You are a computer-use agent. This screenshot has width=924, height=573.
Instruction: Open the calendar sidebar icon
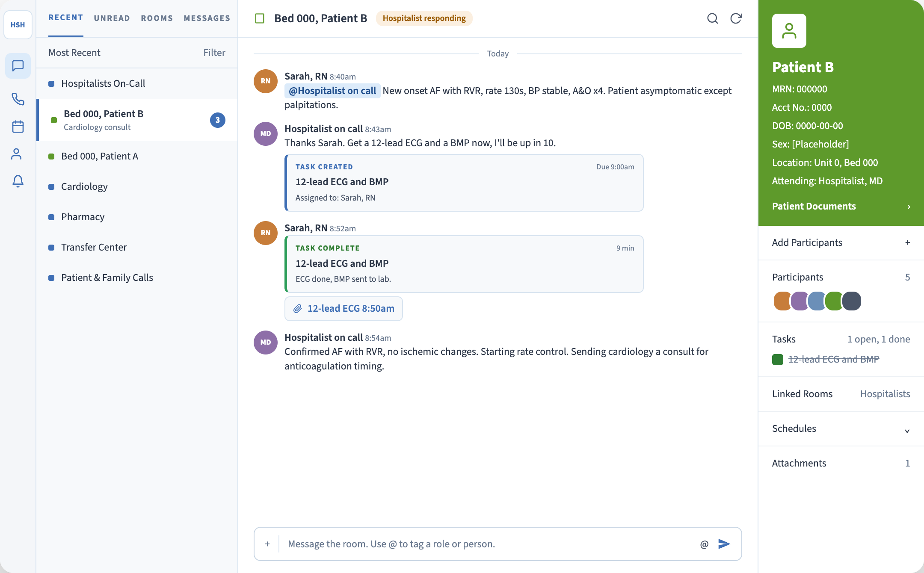[x=18, y=127]
